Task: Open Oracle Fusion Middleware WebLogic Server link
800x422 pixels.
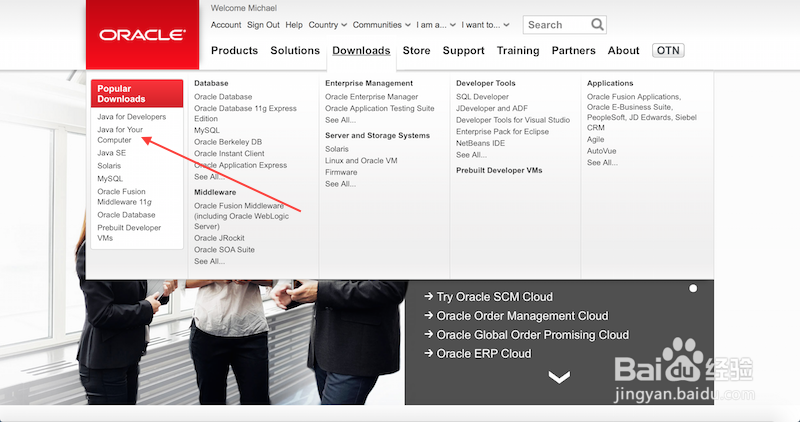Action: point(241,216)
